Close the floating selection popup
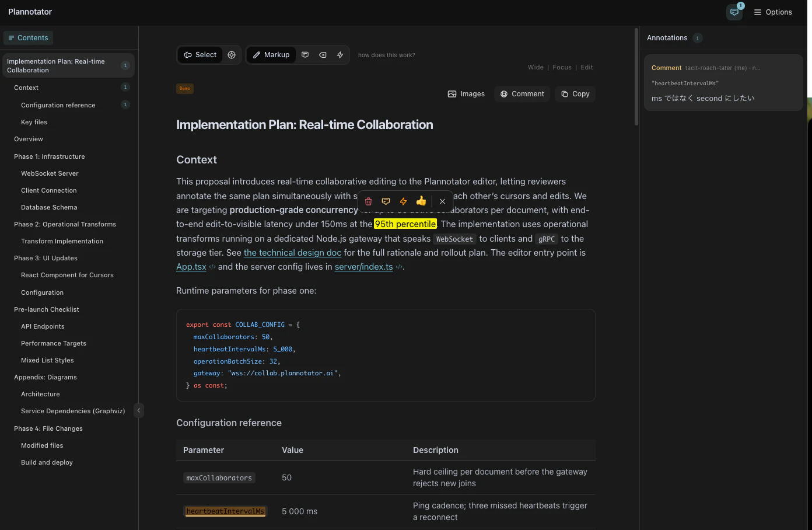The height and width of the screenshot is (530, 812). tap(442, 201)
